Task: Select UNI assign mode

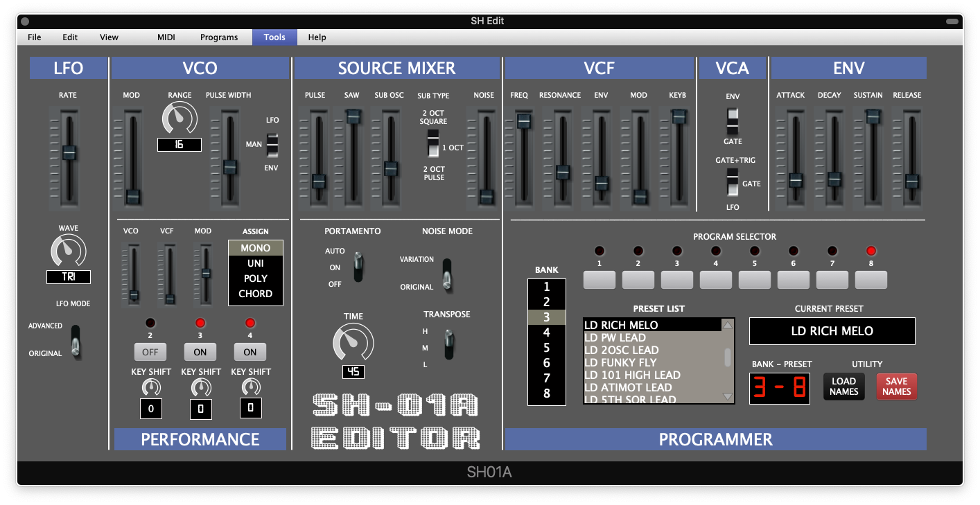Action: [256, 263]
